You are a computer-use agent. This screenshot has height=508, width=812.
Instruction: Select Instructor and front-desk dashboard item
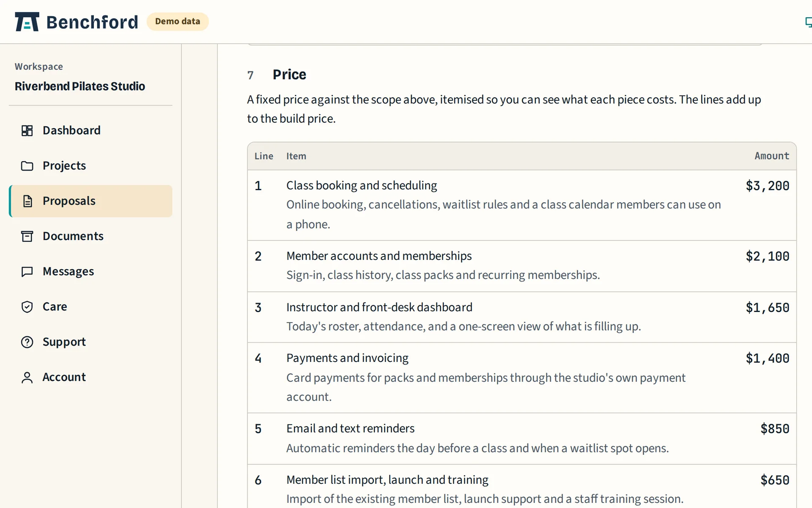(x=379, y=307)
